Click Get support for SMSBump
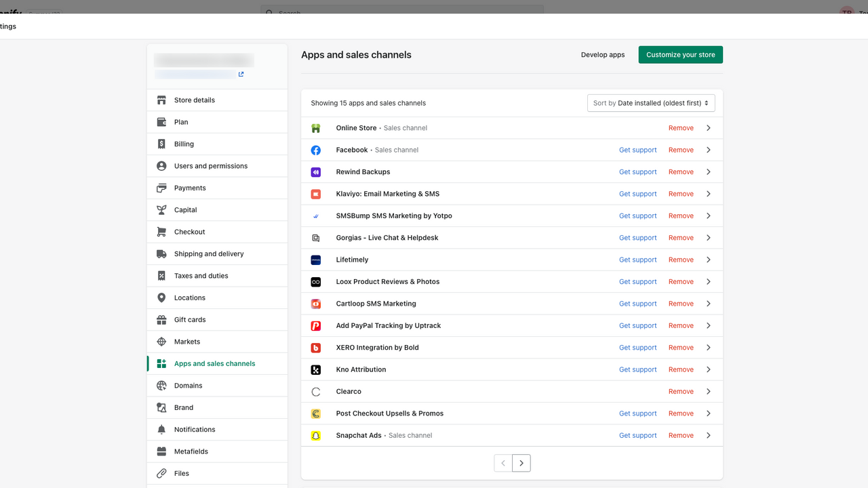The image size is (868, 488). coord(637,216)
